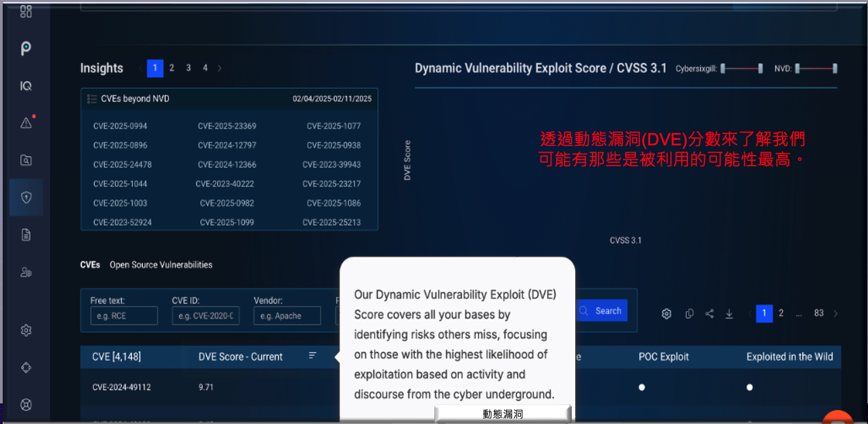Open the shield vulnerability module icon
Screen dimensions: 868x424
tap(26, 197)
